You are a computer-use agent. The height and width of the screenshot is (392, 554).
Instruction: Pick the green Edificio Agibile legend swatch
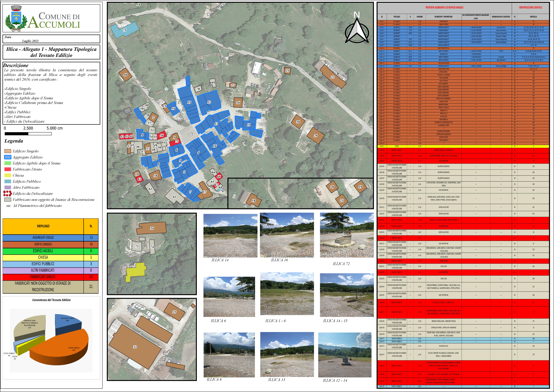(x=8, y=163)
